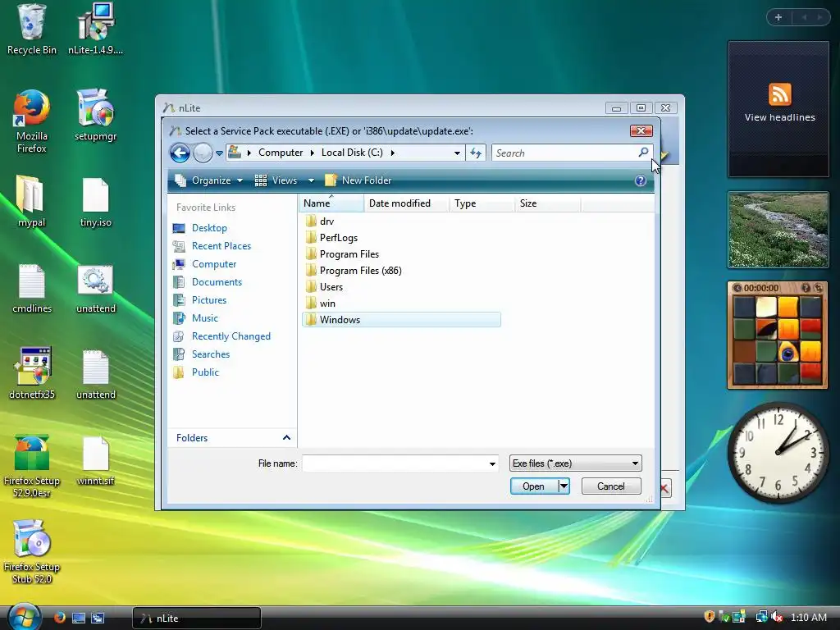Select Computer in the address breadcrumb

(x=281, y=153)
